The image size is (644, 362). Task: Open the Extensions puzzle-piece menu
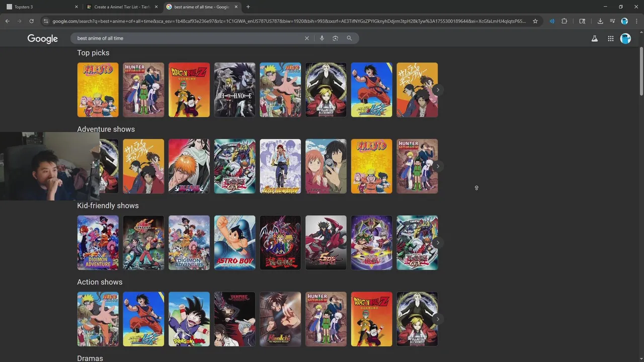564,21
